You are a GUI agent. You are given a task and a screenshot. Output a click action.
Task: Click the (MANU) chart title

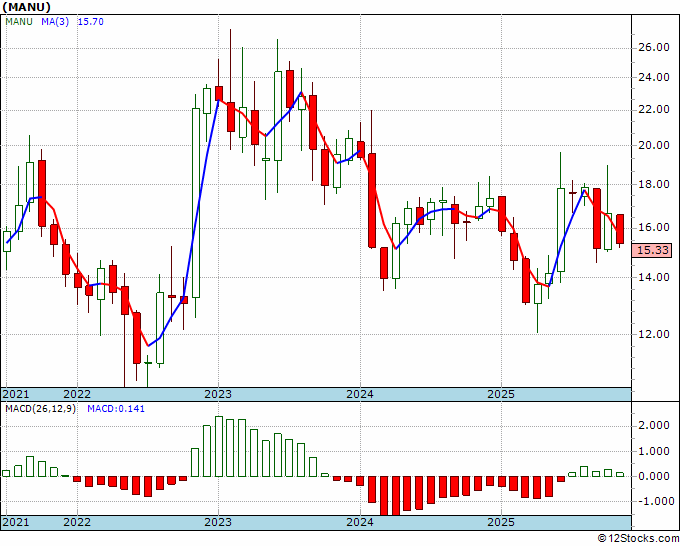pos(26,7)
